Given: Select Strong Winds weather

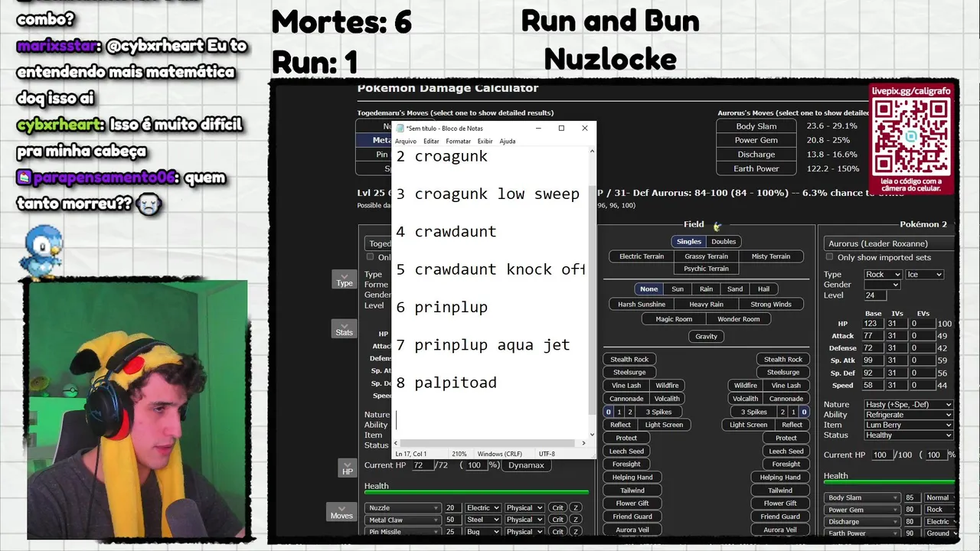Looking at the screenshot, I should coord(771,305).
